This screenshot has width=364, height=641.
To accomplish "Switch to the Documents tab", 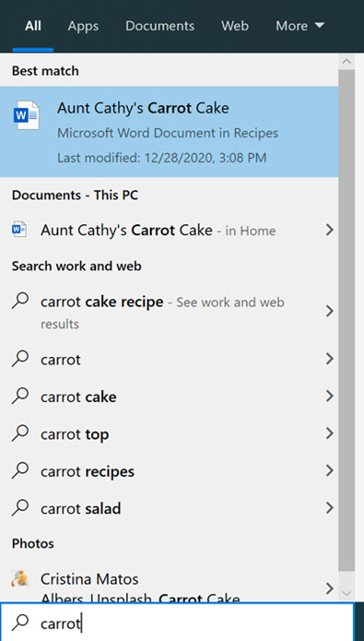I will 159,26.
